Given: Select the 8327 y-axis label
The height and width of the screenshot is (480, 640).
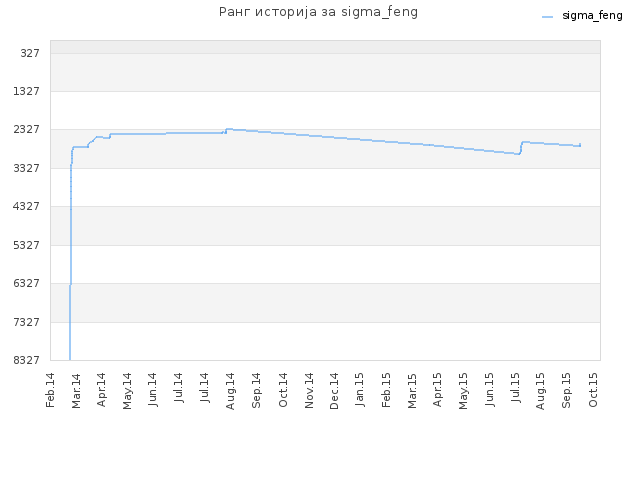Looking at the screenshot, I should (x=27, y=360).
